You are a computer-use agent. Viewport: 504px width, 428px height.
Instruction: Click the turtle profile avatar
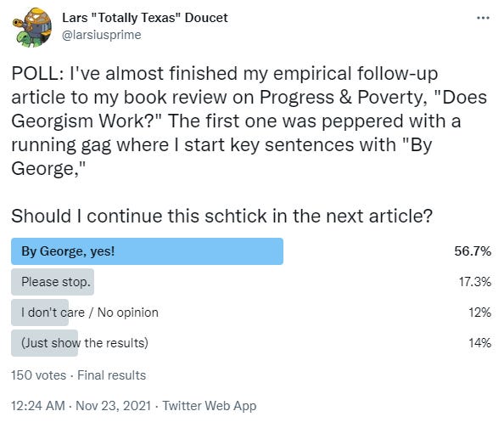click(x=32, y=28)
